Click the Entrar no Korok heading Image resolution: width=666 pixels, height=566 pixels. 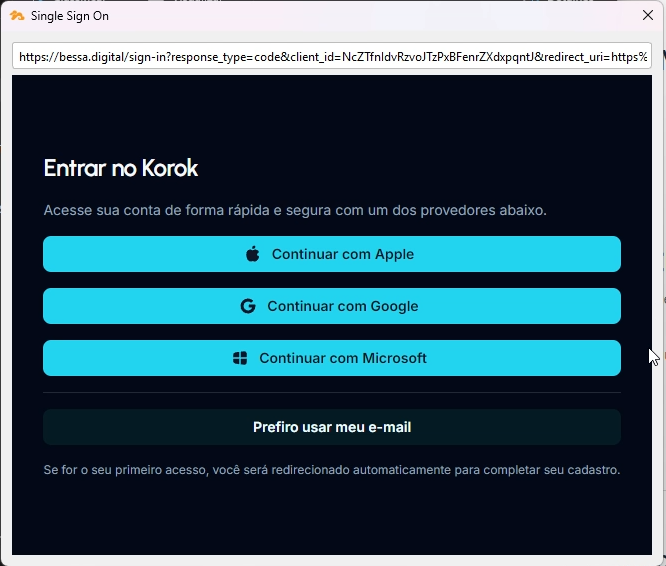click(121, 168)
